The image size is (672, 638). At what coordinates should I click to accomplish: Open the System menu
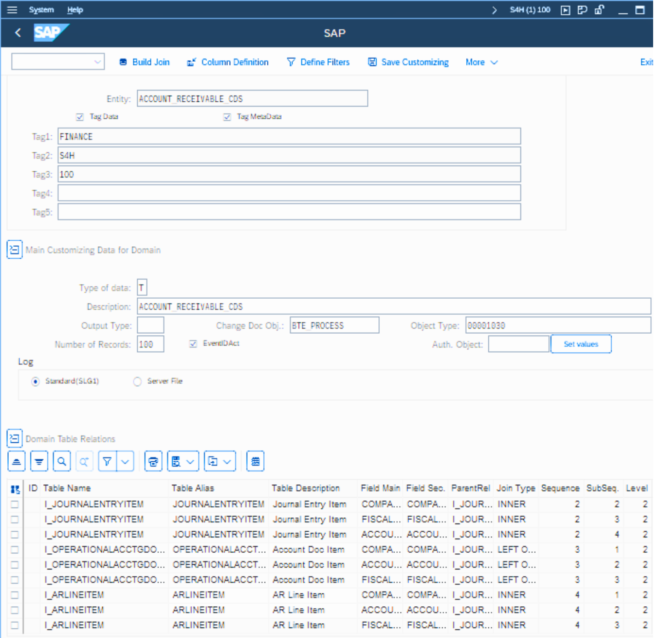point(41,10)
